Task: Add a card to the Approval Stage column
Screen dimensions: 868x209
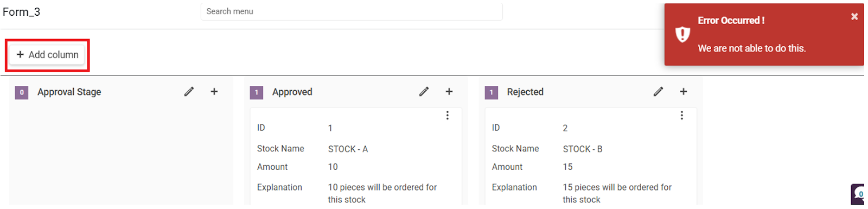Action: pos(214,92)
